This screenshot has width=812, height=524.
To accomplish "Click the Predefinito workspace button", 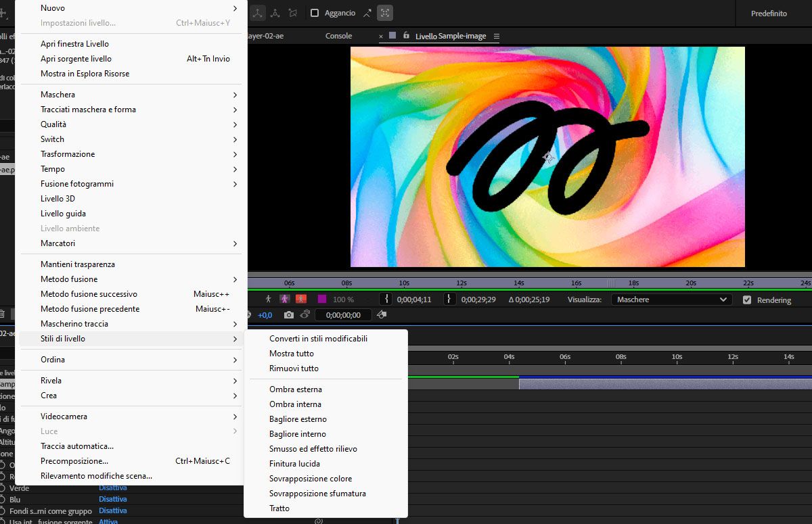I will tap(769, 14).
